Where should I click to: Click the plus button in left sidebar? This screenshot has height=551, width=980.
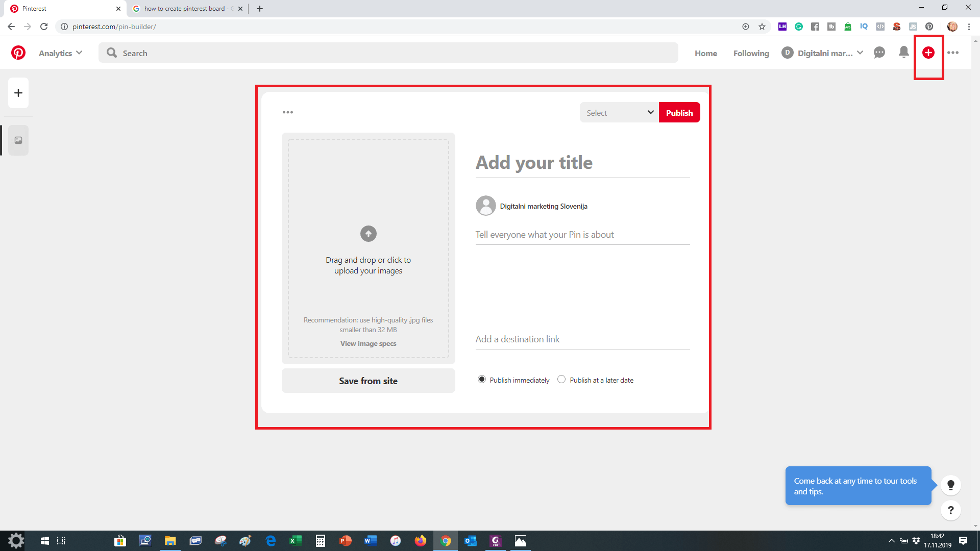(x=18, y=93)
